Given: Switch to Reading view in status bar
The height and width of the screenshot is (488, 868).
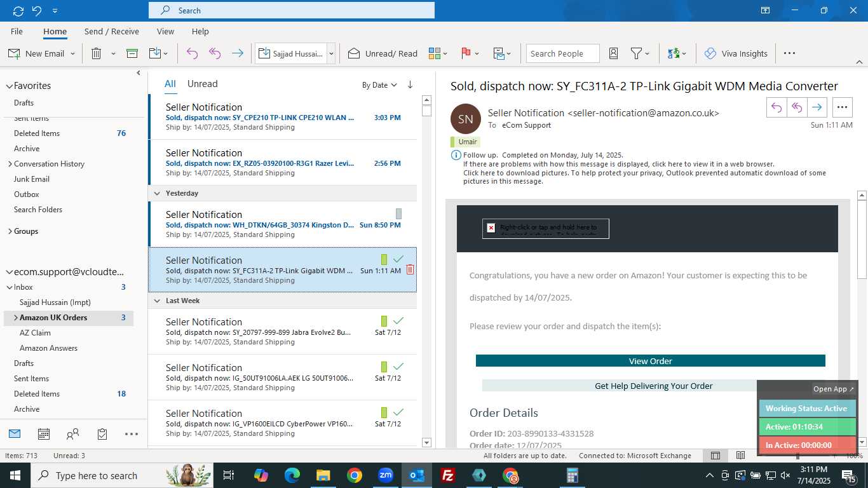Looking at the screenshot, I should click(740, 456).
